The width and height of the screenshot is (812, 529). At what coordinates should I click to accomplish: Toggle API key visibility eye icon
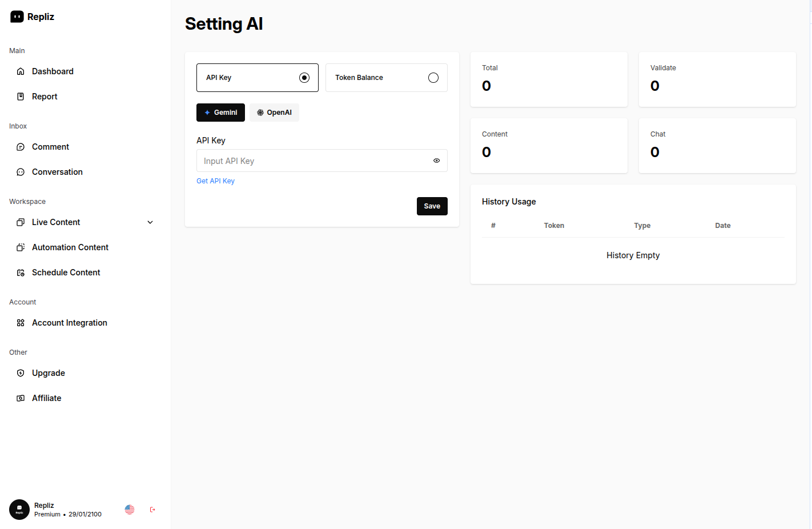(436, 161)
